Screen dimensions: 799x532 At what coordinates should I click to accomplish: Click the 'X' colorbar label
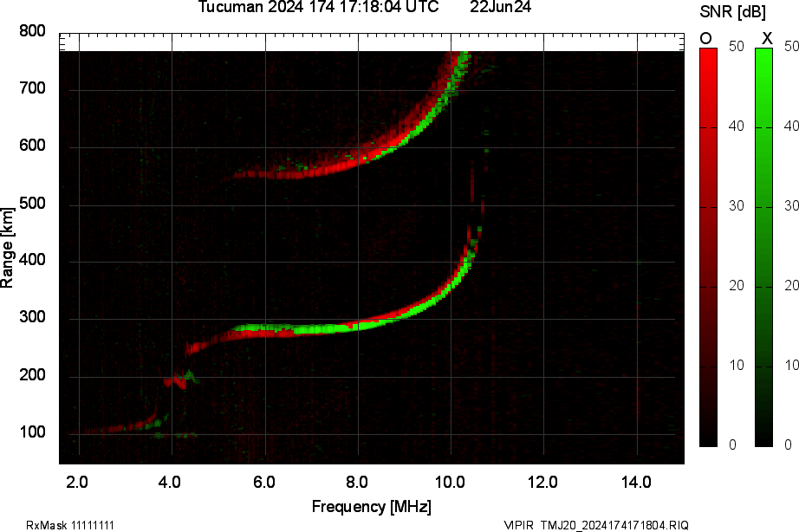[766, 38]
